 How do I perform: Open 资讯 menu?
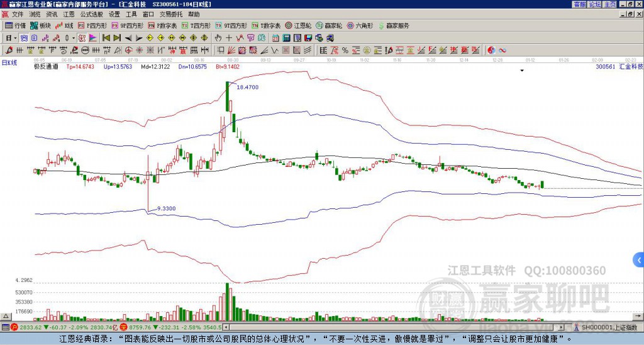pyautogui.click(x=52, y=14)
